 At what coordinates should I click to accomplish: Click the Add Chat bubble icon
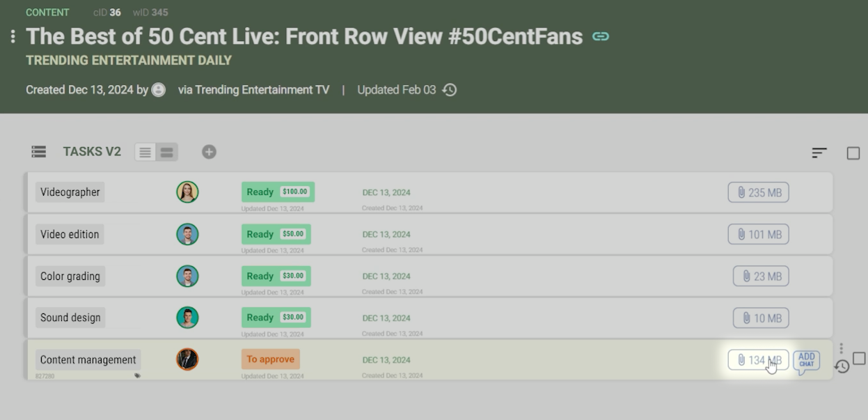click(x=806, y=361)
